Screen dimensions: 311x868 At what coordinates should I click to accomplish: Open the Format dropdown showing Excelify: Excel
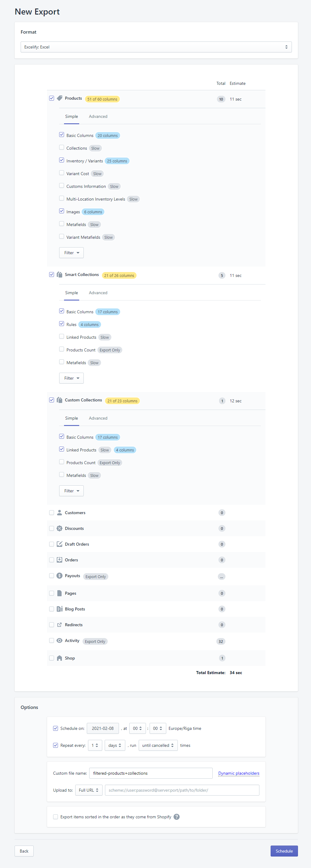pos(155,47)
